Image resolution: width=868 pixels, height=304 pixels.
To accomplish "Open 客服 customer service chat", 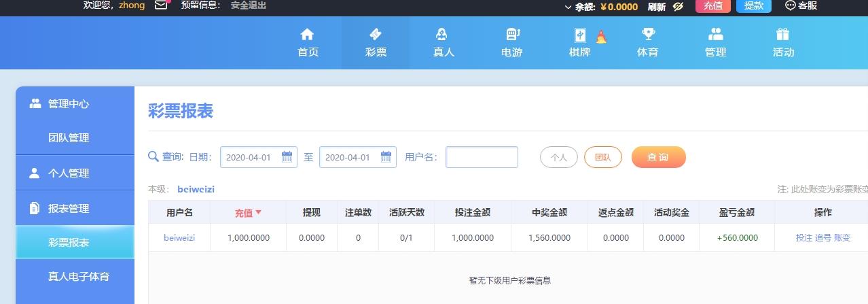I will [801, 5].
